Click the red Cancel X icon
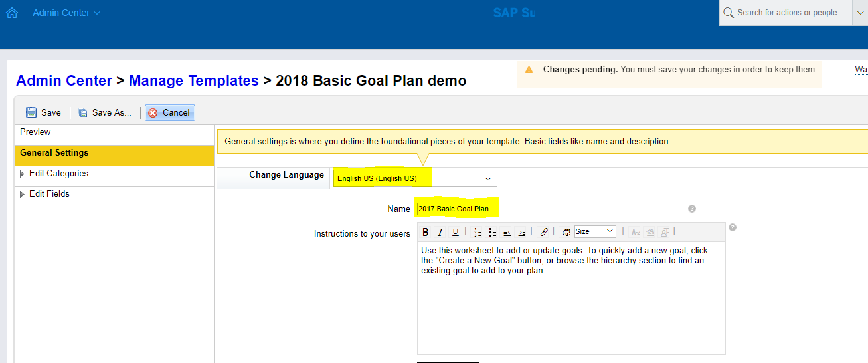Image resolution: width=868 pixels, height=363 pixels. click(153, 113)
